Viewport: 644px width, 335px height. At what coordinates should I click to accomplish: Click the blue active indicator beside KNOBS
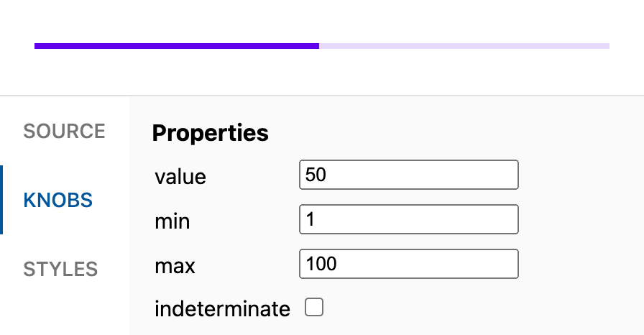(x=1, y=200)
